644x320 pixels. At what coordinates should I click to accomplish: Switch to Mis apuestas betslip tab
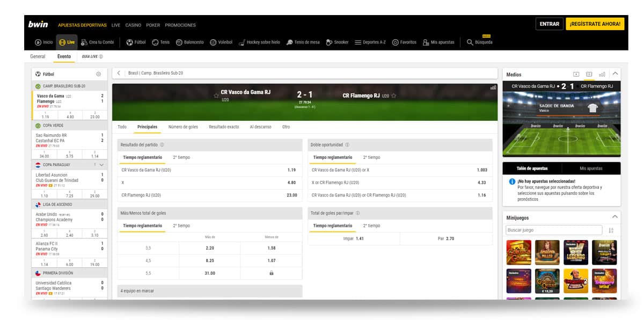591,169
